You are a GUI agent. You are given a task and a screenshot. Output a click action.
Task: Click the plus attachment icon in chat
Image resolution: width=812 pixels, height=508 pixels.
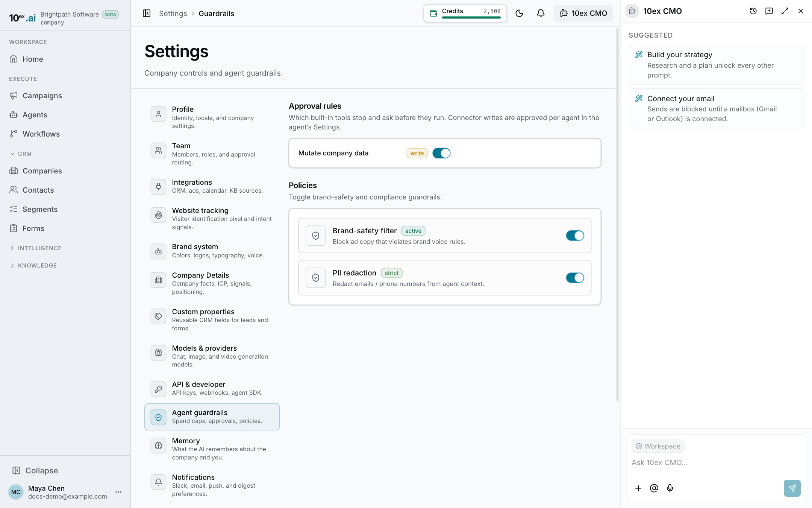pyautogui.click(x=638, y=488)
